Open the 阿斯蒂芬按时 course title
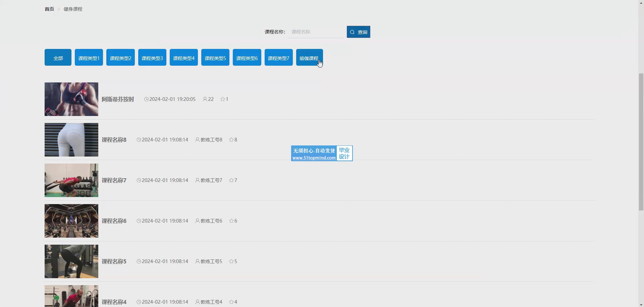The width and height of the screenshot is (644, 307). click(x=118, y=99)
